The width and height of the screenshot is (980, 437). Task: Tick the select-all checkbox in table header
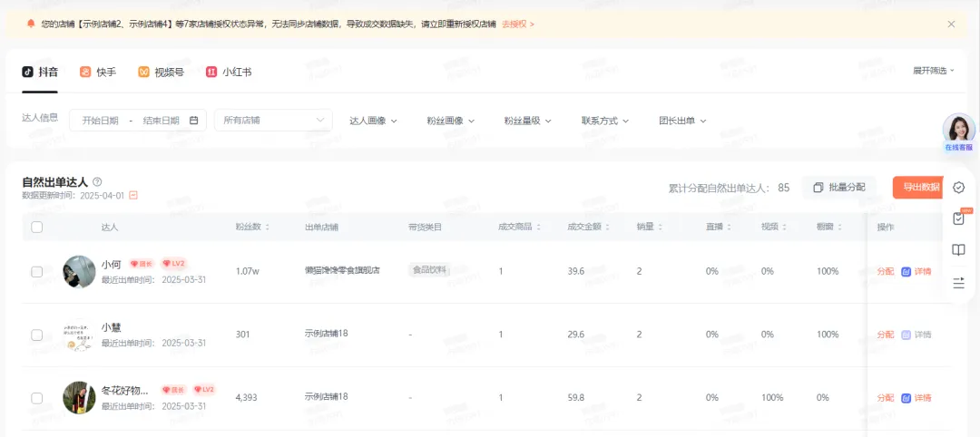37,227
